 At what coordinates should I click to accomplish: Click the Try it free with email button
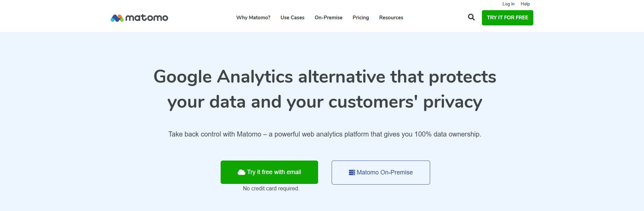269,172
